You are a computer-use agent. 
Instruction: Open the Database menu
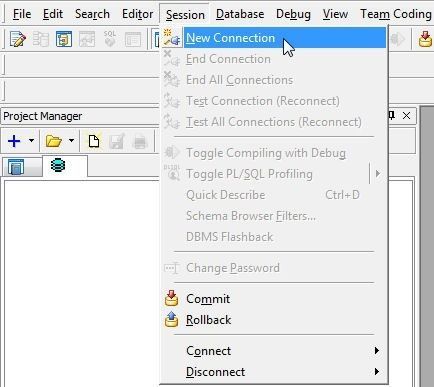coord(240,14)
